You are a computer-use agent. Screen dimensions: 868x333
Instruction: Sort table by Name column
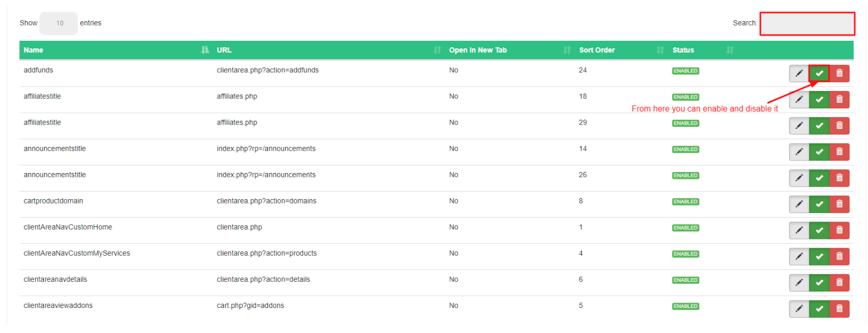[33, 50]
